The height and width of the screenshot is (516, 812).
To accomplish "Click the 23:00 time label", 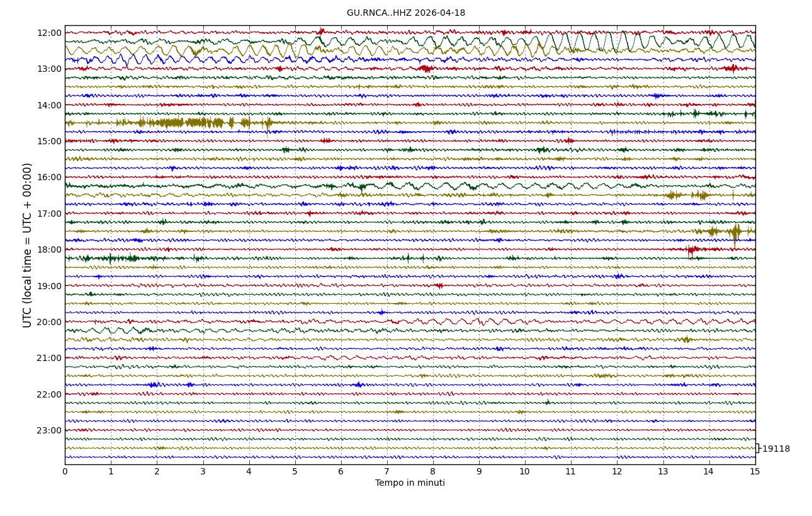I will 49,430.
